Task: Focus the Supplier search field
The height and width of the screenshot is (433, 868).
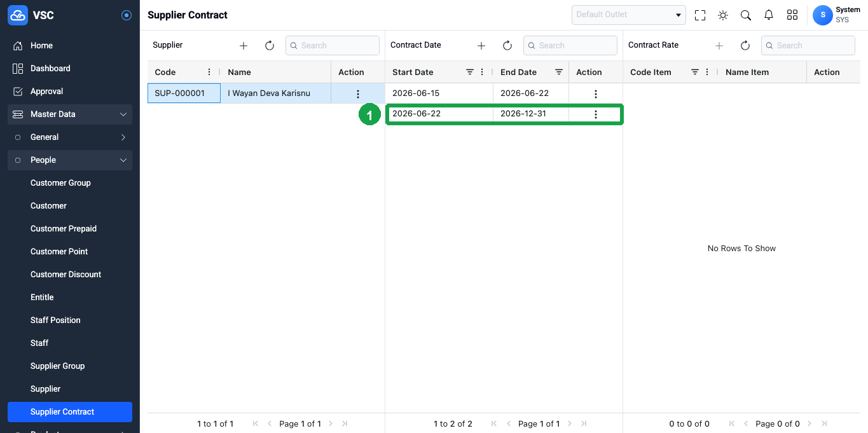Action: tap(333, 45)
